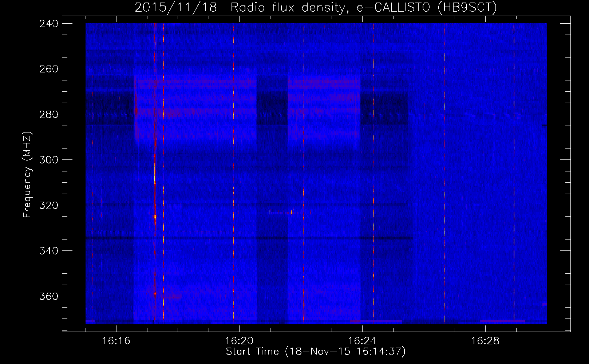This screenshot has height=364, width=589.
Task: Click the 340 frequency tick label
Action: [48, 251]
